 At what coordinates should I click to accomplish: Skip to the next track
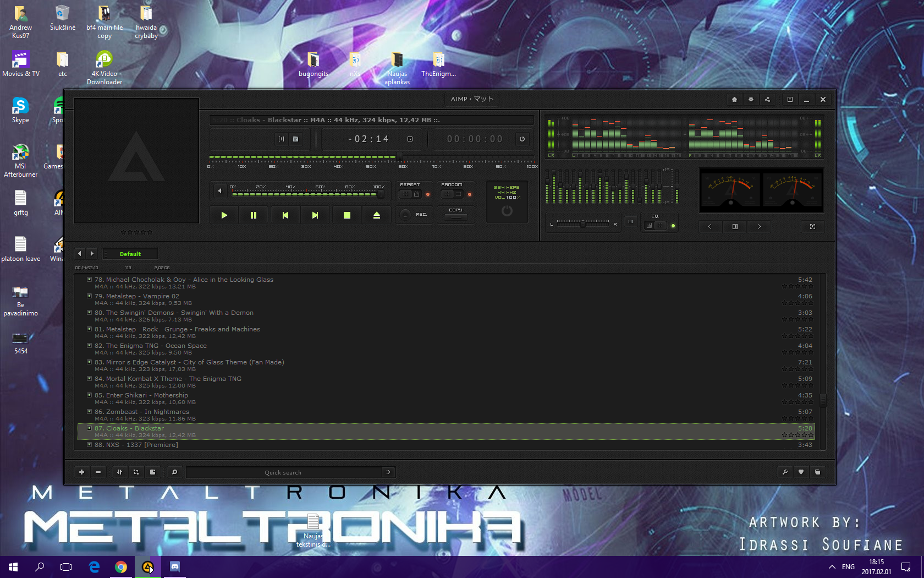(x=315, y=215)
